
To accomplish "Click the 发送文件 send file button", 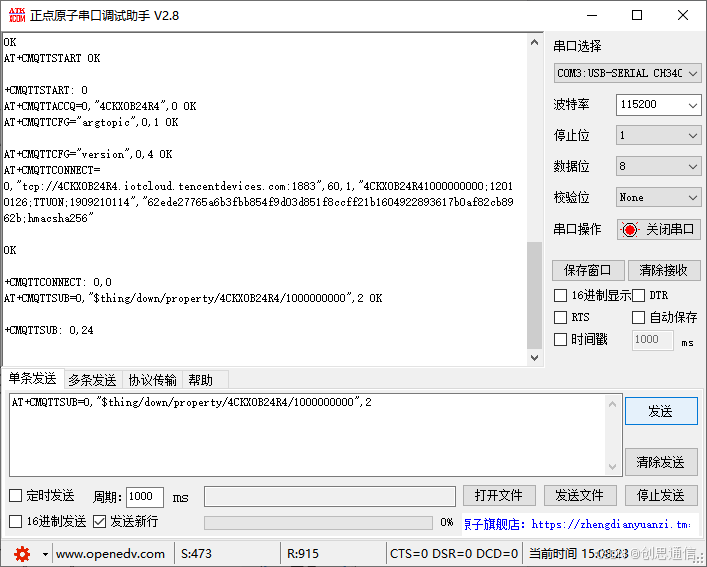I will click(580, 496).
